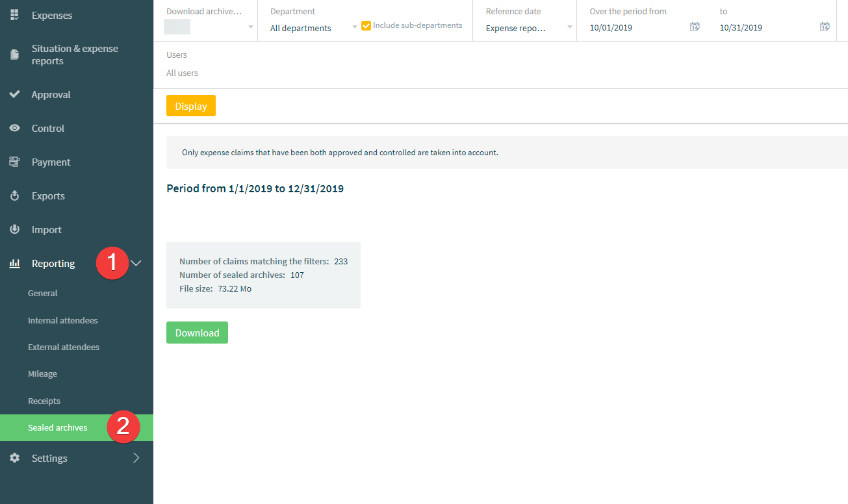The width and height of the screenshot is (848, 504).
Task: Click the Import icon in sidebar
Action: pos(14,229)
